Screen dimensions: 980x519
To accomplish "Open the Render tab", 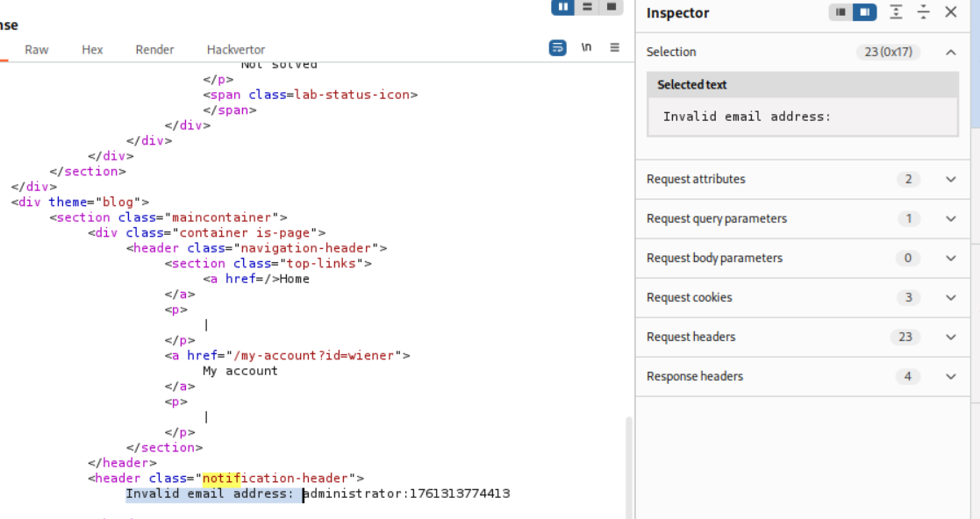I will [x=154, y=50].
